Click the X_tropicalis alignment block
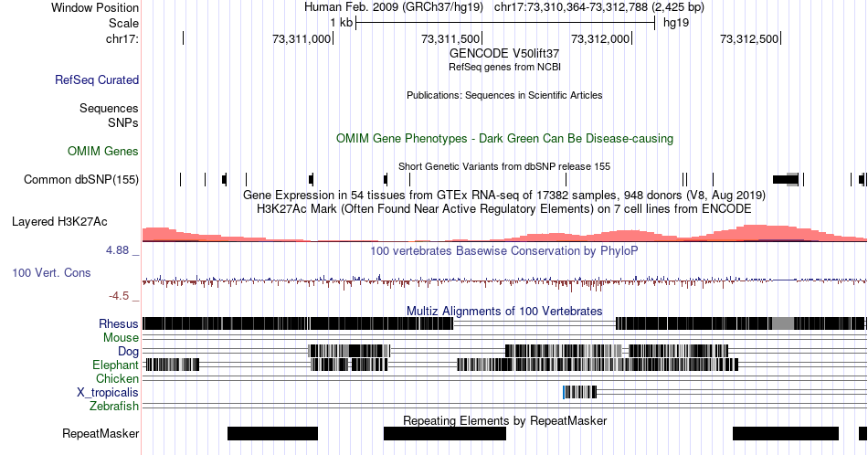This screenshot has height=455, width=868. [579, 393]
